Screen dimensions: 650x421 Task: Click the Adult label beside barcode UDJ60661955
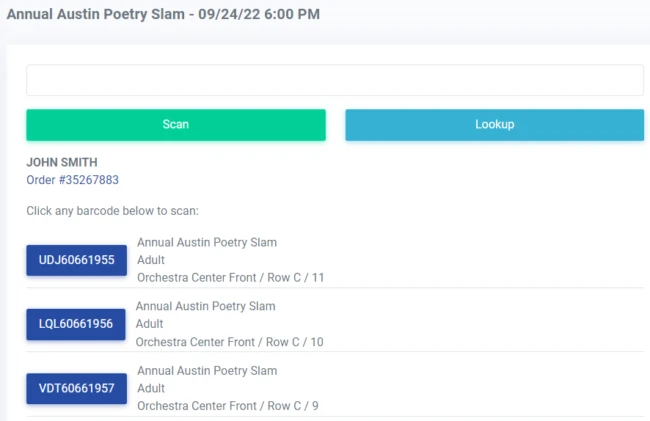point(151,260)
